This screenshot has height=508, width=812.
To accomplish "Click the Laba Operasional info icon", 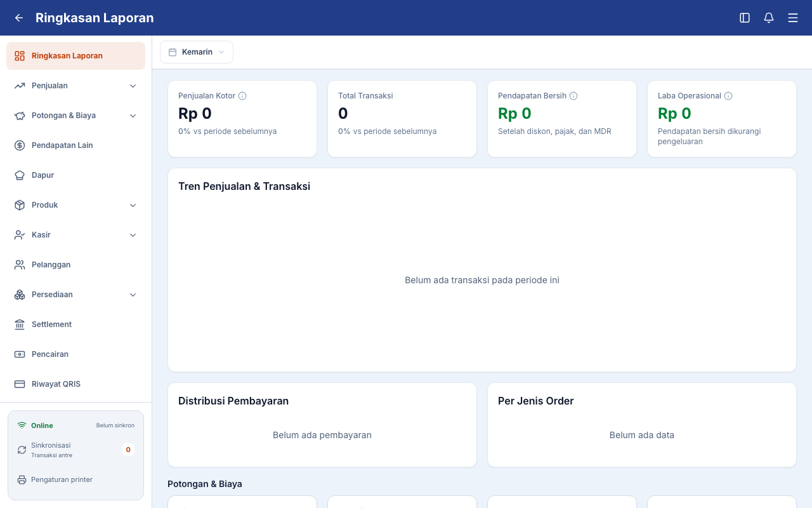I will (728, 96).
